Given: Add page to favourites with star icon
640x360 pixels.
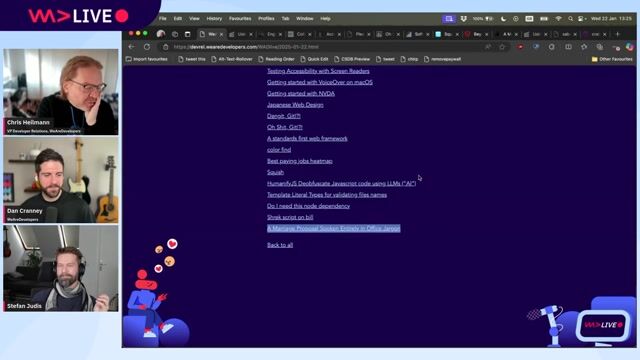Looking at the screenshot, I should click(x=502, y=47).
